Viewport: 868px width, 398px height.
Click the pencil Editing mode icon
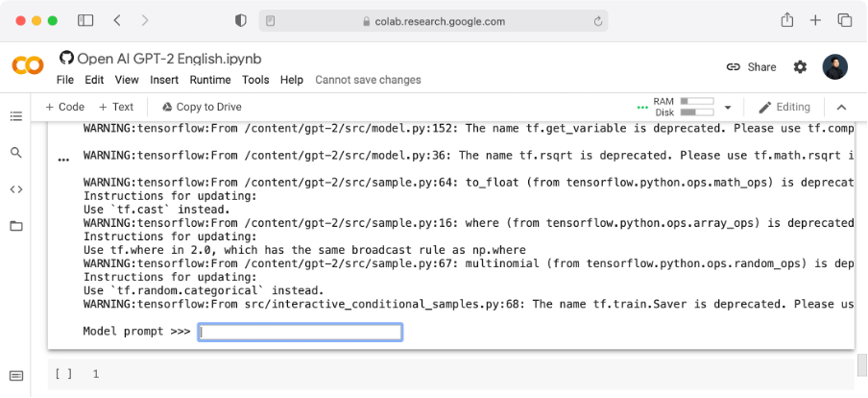(765, 107)
